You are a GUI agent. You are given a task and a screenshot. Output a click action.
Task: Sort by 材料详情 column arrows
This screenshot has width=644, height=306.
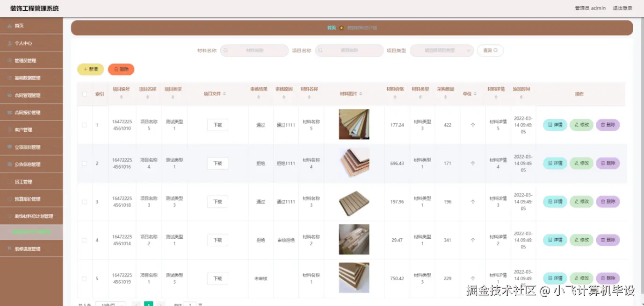[496, 97]
